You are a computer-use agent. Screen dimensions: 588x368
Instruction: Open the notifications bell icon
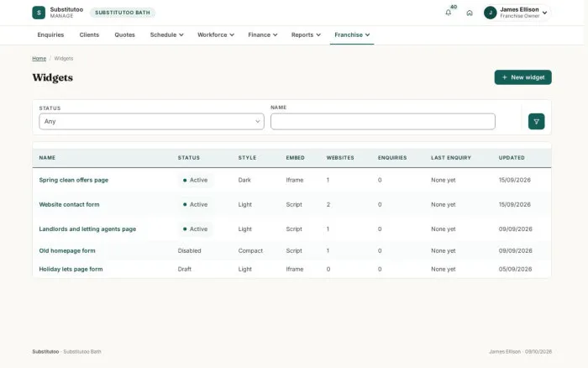click(448, 13)
